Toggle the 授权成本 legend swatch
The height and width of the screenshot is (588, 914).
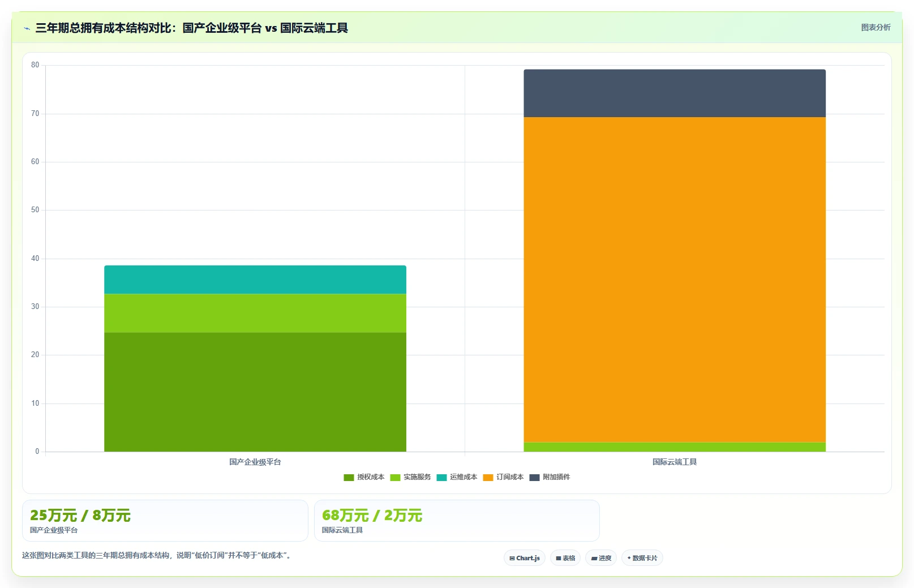coord(349,477)
